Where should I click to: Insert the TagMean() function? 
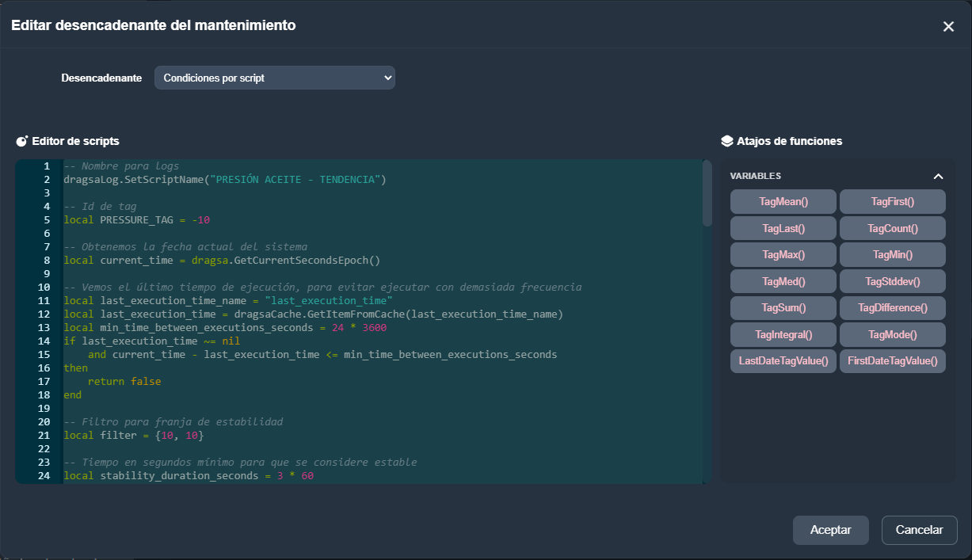(783, 201)
